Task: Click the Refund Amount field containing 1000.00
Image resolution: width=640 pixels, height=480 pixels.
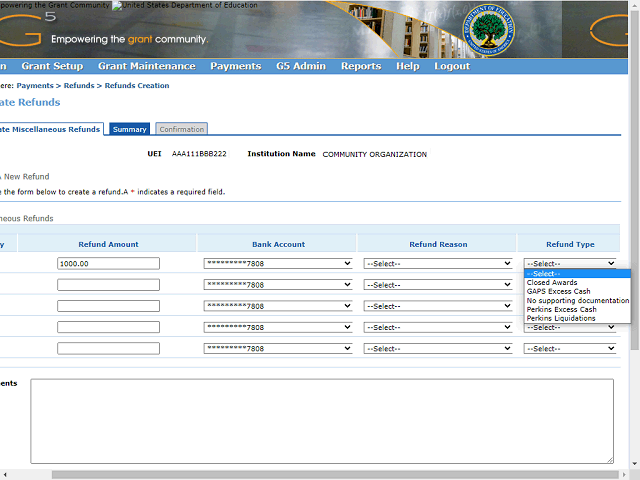Action: pos(108,264)
